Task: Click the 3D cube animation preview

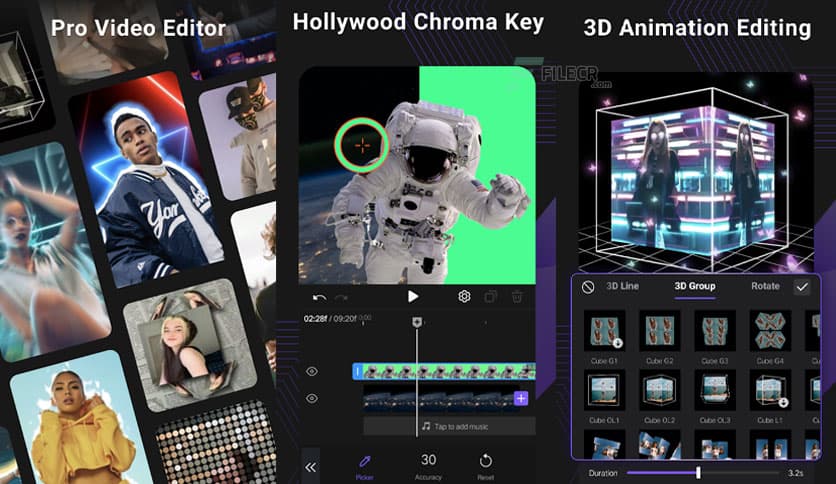Action: (x=696, y=174)
